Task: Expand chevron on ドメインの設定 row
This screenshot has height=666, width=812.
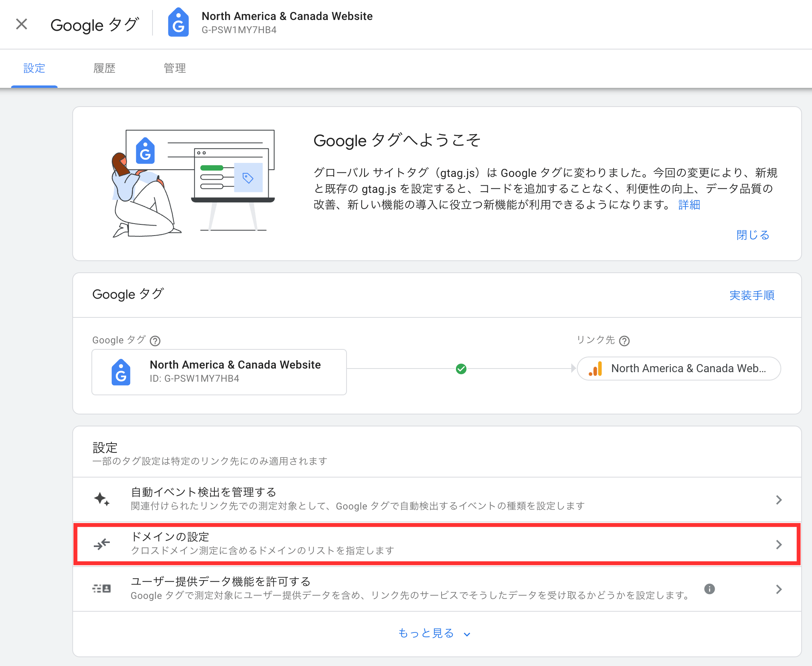Action: [x=778, y=544]
